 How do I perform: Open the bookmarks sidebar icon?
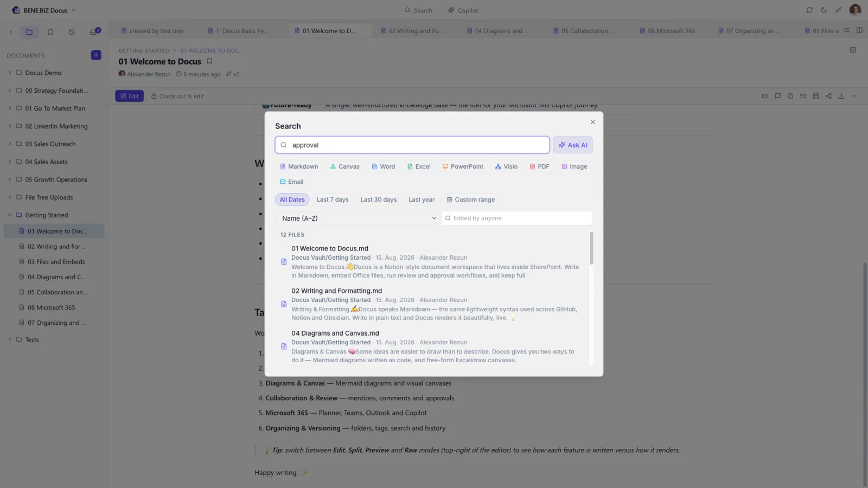50,32
